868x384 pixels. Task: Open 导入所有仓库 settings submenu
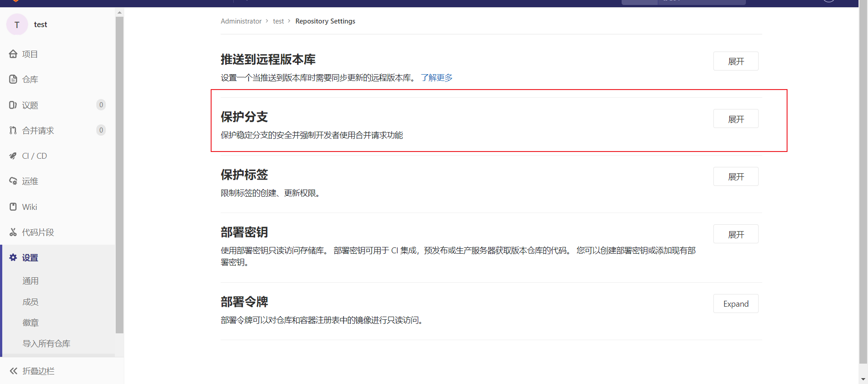pos(47,343)
